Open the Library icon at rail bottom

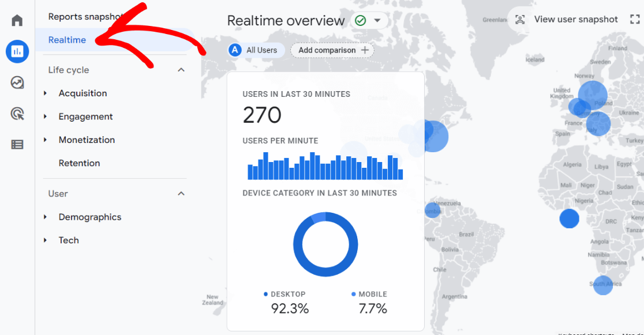[x=17, y=144]
